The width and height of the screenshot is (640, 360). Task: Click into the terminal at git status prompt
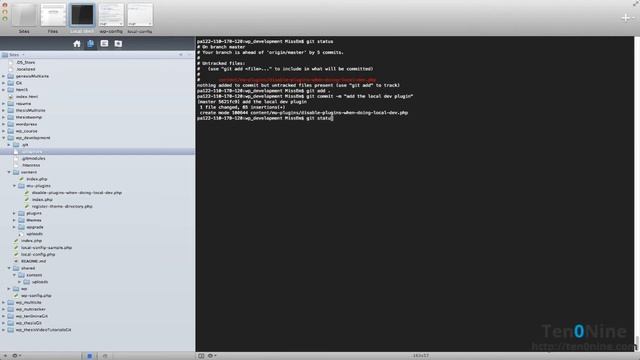333,118
